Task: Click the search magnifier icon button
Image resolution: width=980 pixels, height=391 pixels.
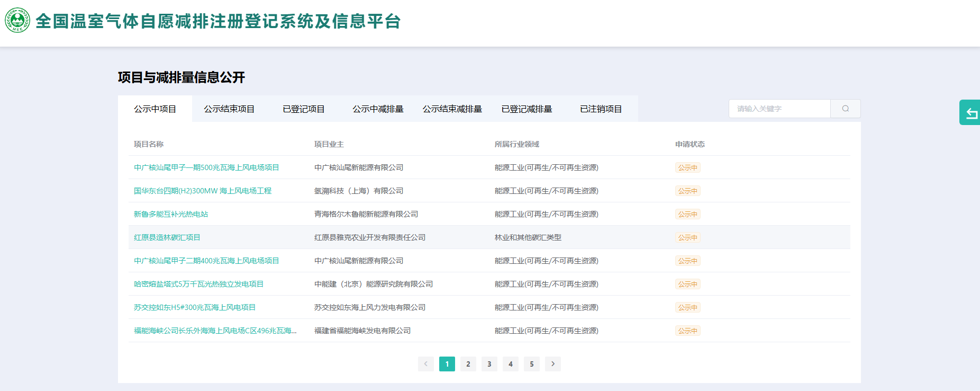Action: pos(846,109)
